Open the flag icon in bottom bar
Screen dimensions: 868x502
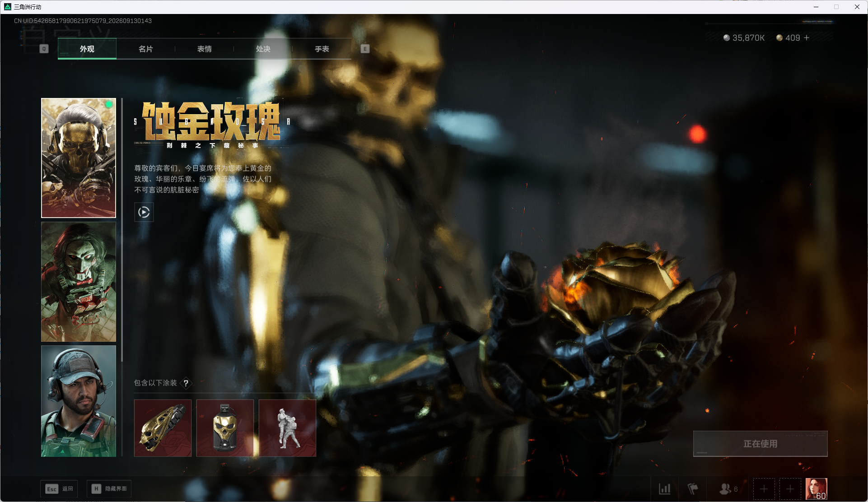[x=693, y=489]
